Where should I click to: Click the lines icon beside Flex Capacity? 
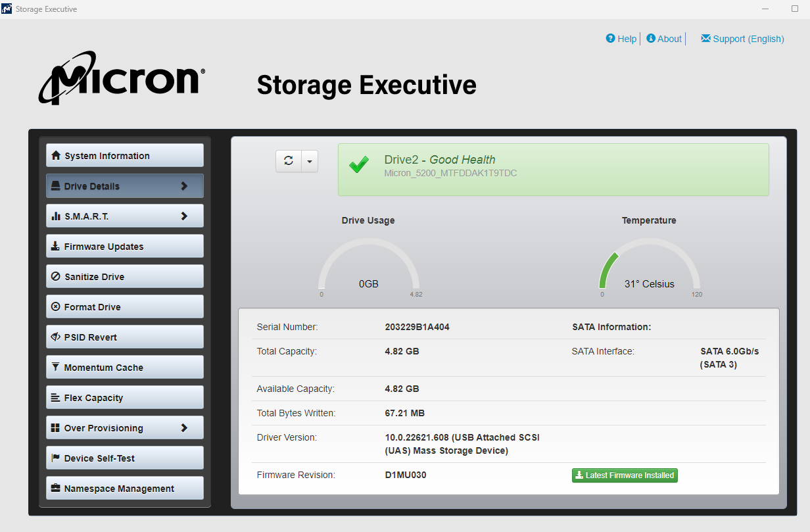point(56,398)
